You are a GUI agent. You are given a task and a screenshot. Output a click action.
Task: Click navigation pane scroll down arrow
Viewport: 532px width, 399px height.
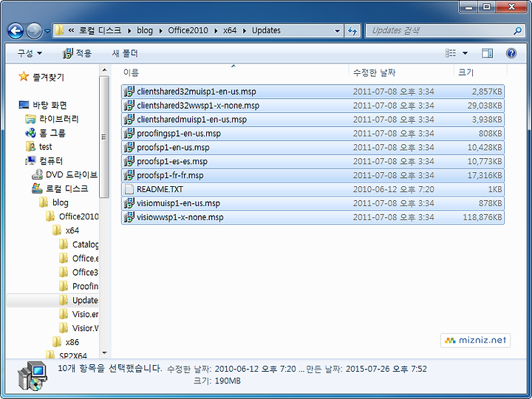click(104, 353)
